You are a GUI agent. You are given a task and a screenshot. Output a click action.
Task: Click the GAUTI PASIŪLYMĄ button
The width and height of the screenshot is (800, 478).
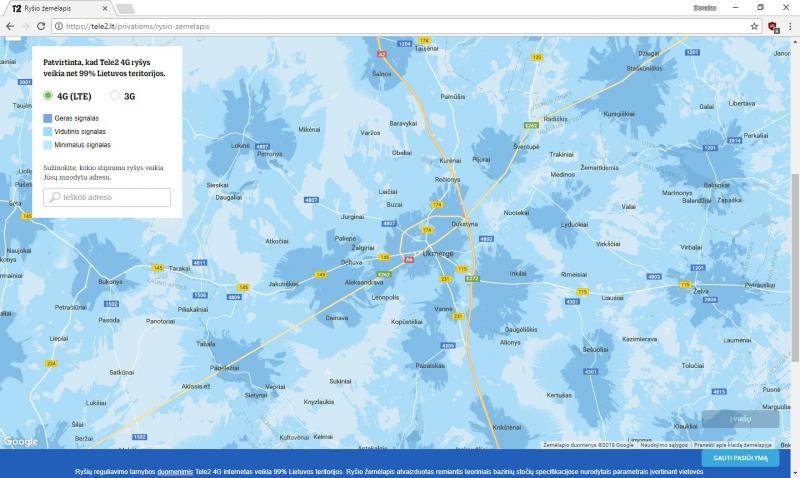click(740, 458)
